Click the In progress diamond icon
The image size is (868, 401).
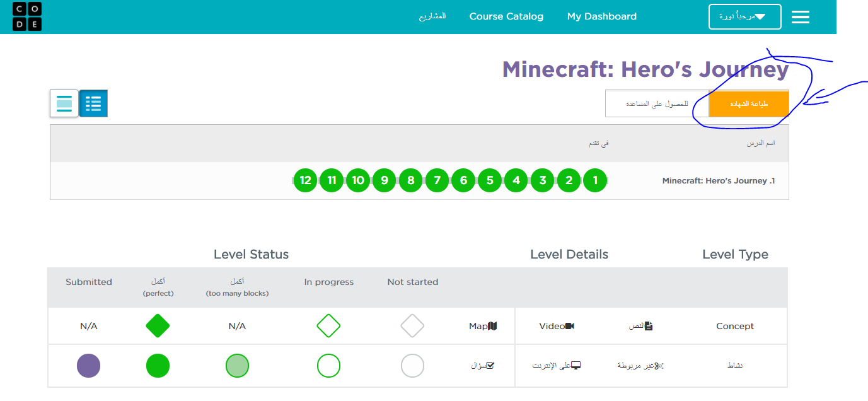pos(328,326)
